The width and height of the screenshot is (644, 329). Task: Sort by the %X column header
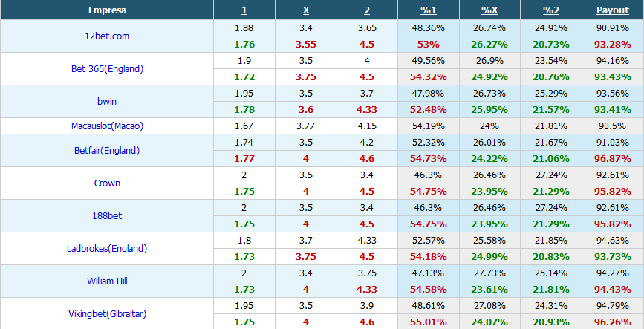tap(489, 10)
